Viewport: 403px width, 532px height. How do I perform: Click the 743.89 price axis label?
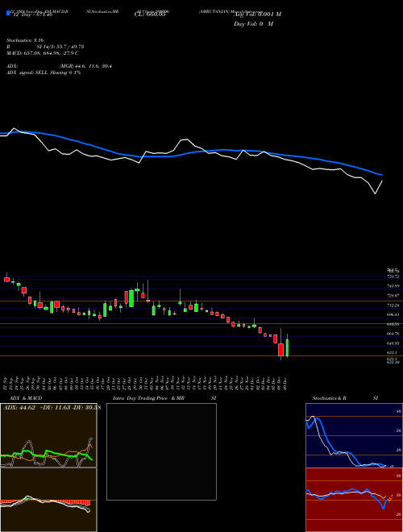[x=393, y=286]
